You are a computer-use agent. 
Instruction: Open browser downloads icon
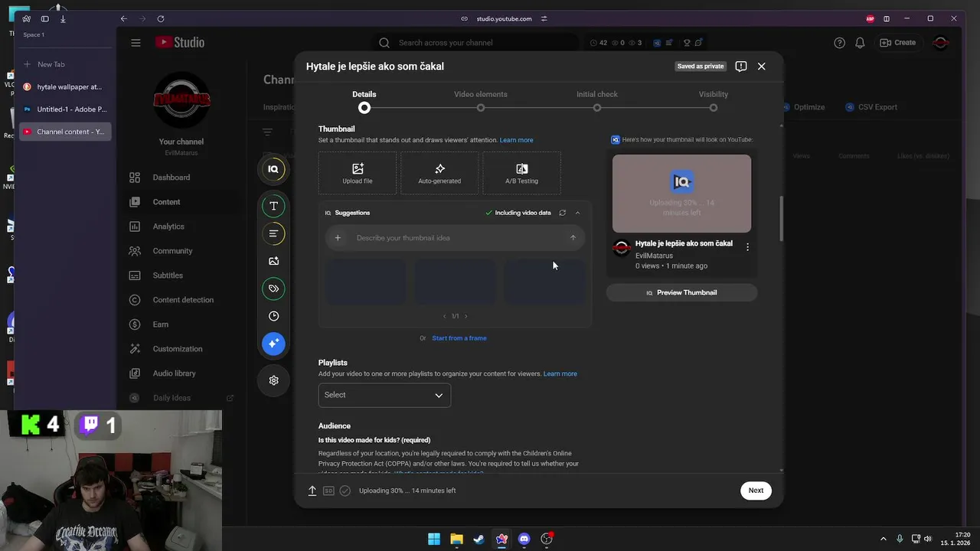63,18
